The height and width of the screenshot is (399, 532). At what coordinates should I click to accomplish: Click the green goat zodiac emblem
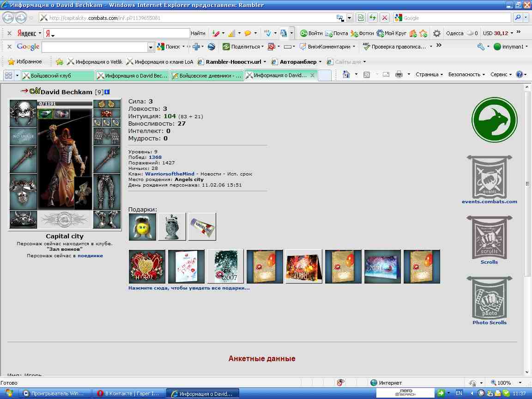(x=494, y=120)
